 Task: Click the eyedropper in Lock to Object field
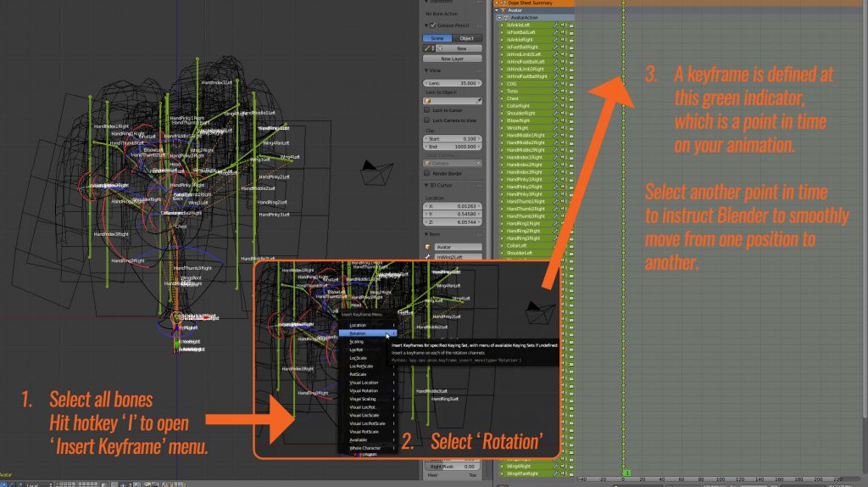(x=478, y=101)
